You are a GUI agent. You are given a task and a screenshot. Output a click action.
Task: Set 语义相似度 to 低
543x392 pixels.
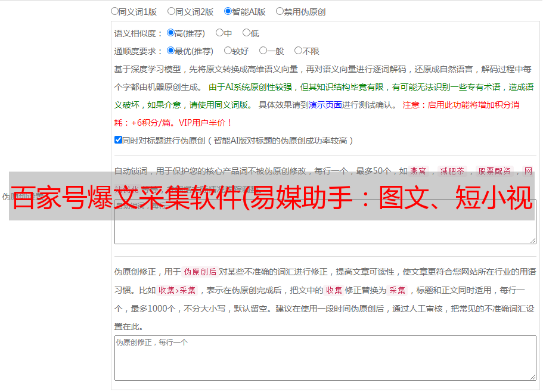pyautogui.click(x=246, y=33)
